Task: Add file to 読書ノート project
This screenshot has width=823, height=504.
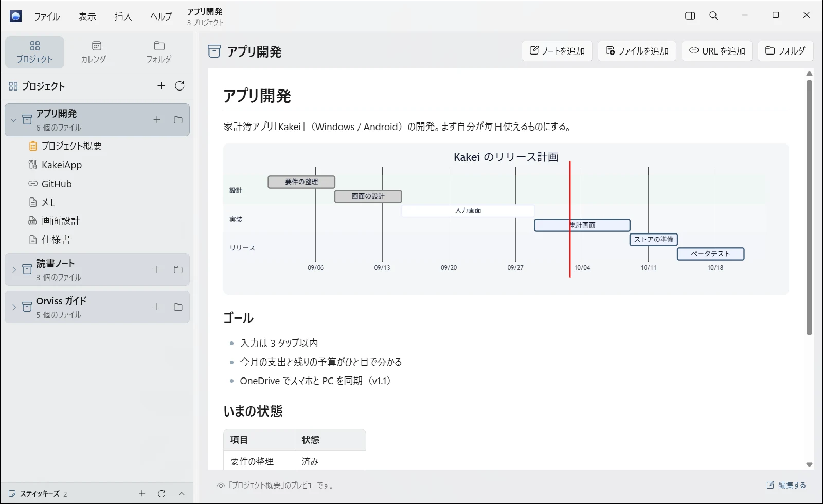Action: (157, 269)
